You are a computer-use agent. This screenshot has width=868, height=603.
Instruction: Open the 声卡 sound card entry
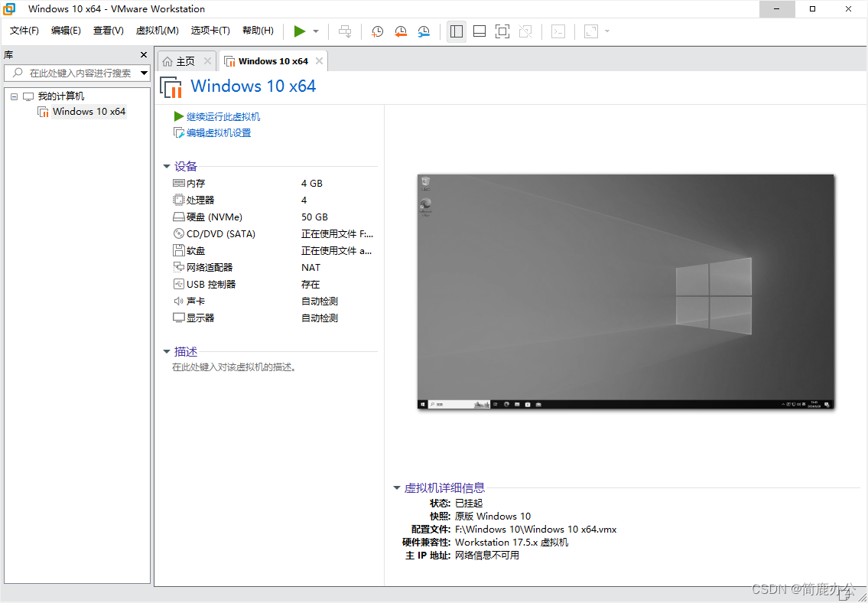click(189, 301)
